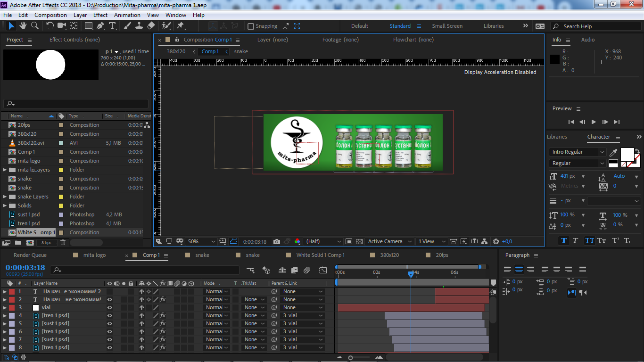Enable the Snapping checkbox
The height and width of the screenshot is (362, 644).
pos(251,26)
